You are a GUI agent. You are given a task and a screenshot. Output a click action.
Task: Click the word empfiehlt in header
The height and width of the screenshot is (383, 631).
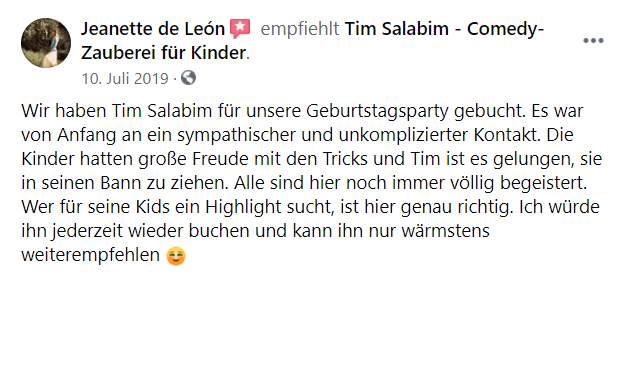tap(300, 29)
